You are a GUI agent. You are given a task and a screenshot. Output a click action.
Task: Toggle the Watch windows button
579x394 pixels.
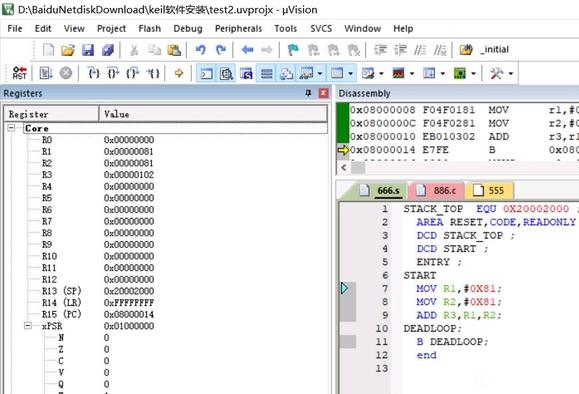[306, 73]
